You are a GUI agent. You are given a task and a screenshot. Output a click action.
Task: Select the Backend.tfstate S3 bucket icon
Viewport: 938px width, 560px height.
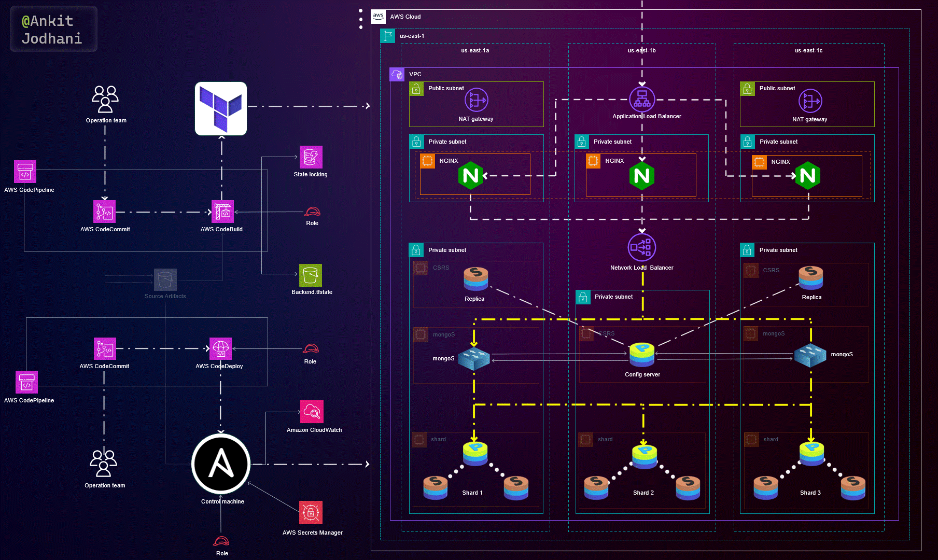pyautogui.click(x=311, y=275)
